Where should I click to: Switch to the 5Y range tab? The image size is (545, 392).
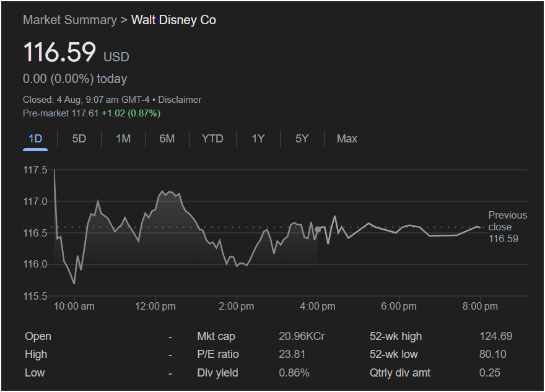(302, 139)
